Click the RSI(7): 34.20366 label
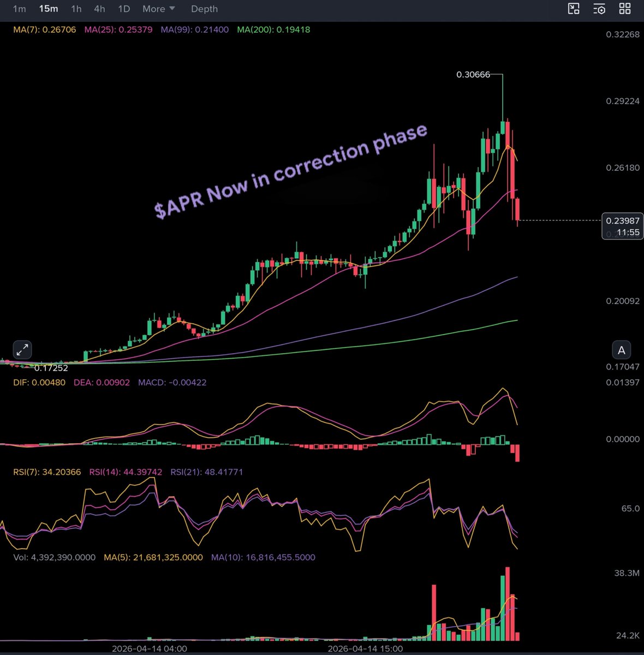644x655 pixels. click(x=47, y=472)
